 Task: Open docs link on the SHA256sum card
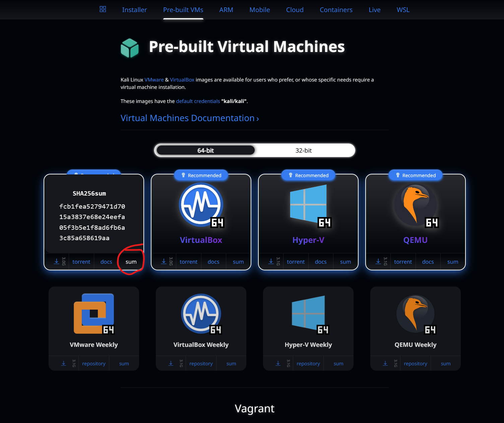[x=106, y=262]
